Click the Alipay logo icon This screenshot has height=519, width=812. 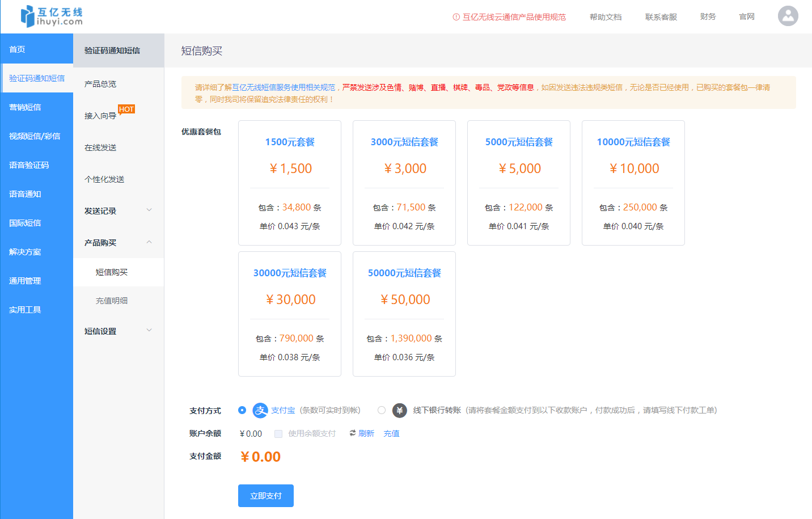[260, 411]
